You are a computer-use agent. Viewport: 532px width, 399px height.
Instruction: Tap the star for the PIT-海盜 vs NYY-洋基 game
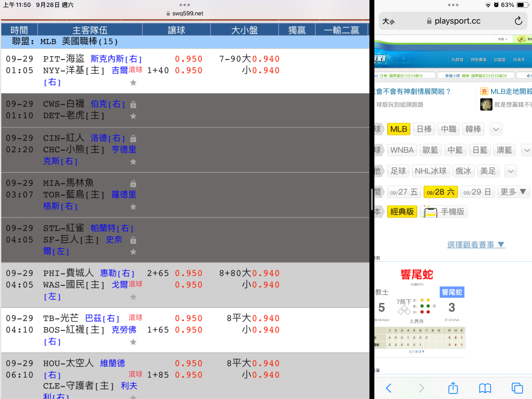(133, 82)
